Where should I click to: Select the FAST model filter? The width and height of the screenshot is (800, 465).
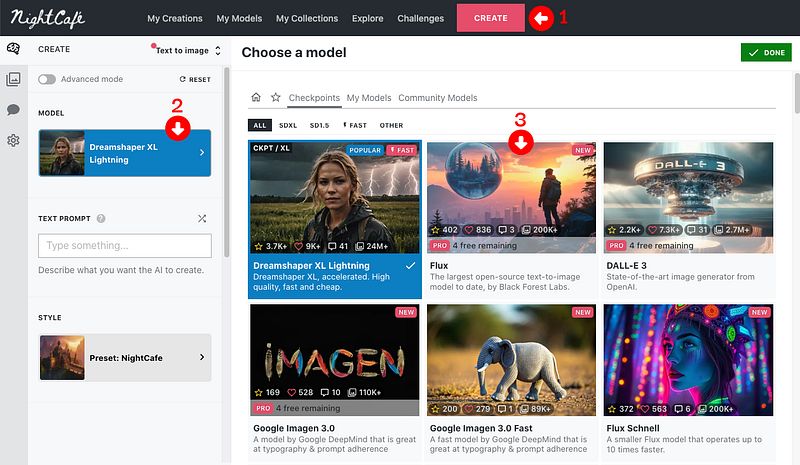[355, 125]
